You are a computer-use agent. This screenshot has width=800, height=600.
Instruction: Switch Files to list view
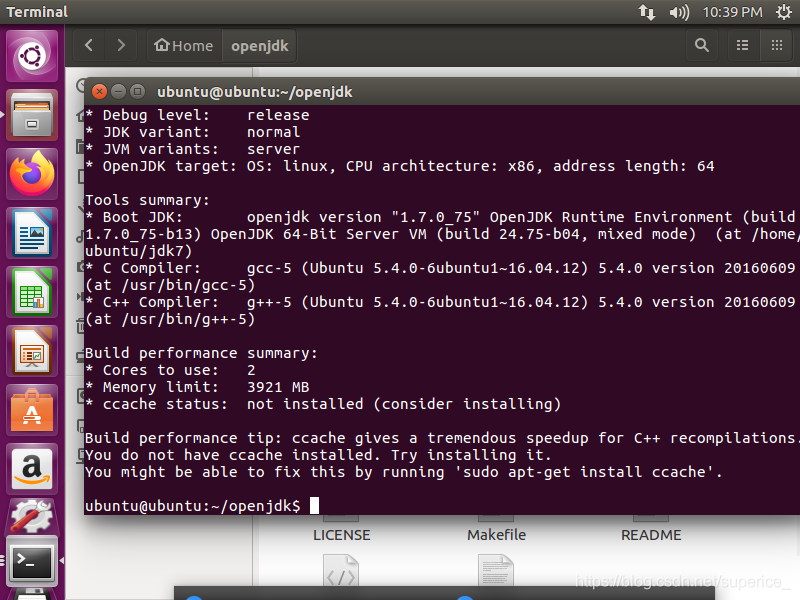click(x=742, y=45)
